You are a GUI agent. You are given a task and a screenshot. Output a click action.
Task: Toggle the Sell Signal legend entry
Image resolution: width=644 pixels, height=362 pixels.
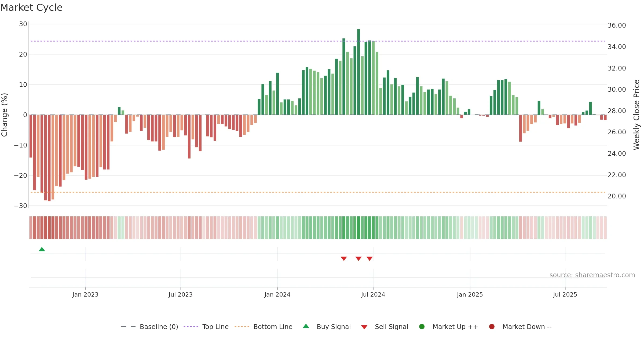[385, 327]
